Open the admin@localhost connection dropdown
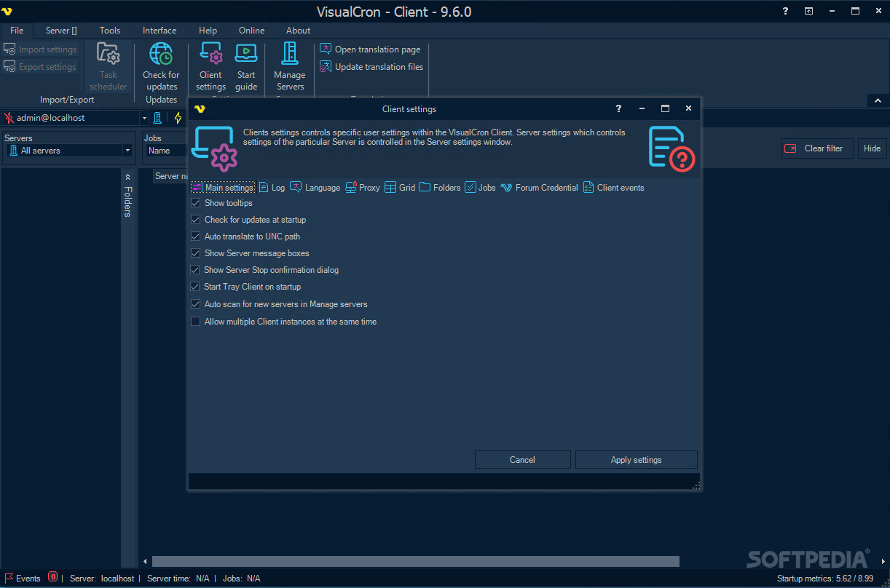This screenshot has height=588, width=890. [x=144, y=118]
